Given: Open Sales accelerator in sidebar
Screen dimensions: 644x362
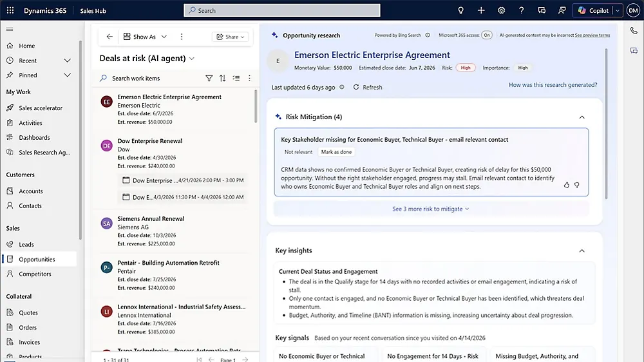Looking at the screenshot, I should 39,108.
